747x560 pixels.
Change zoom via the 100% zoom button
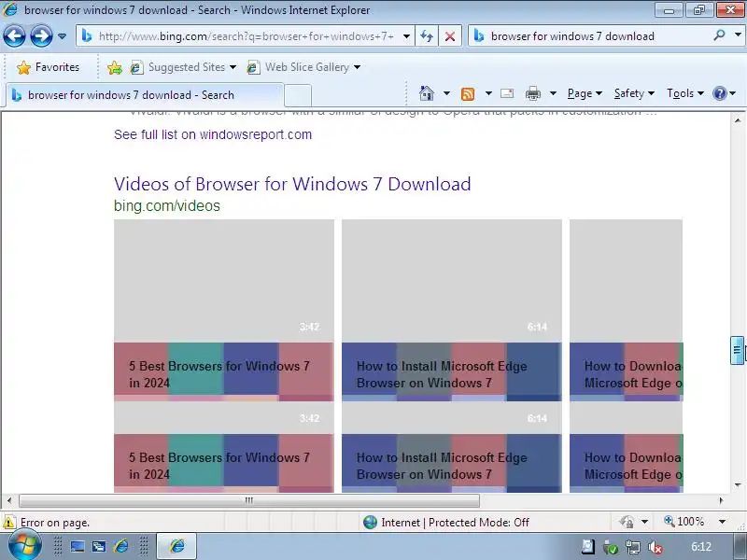[684, 522]
